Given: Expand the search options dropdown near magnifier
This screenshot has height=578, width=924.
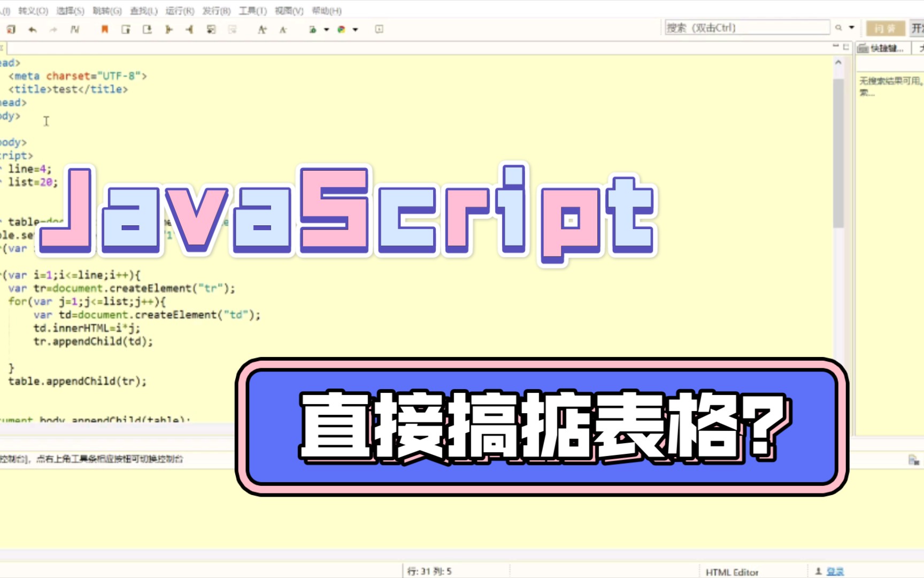Looking at the screenshot, I should 851,27.
